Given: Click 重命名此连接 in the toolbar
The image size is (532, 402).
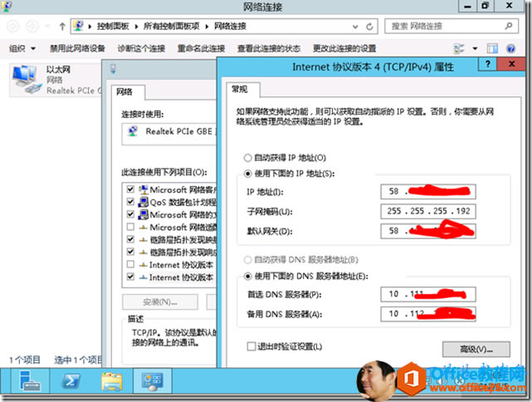Looking at the screenshot, I should [201, 48].
